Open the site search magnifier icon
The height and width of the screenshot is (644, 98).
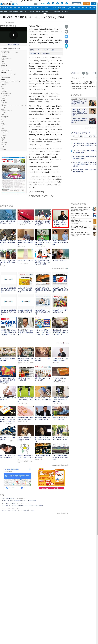[17, 4]
